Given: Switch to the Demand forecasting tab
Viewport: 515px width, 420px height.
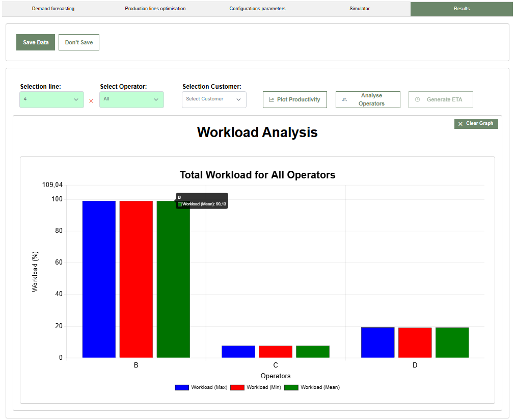Looking at the screenshot, I should click(x=53, y=9).
